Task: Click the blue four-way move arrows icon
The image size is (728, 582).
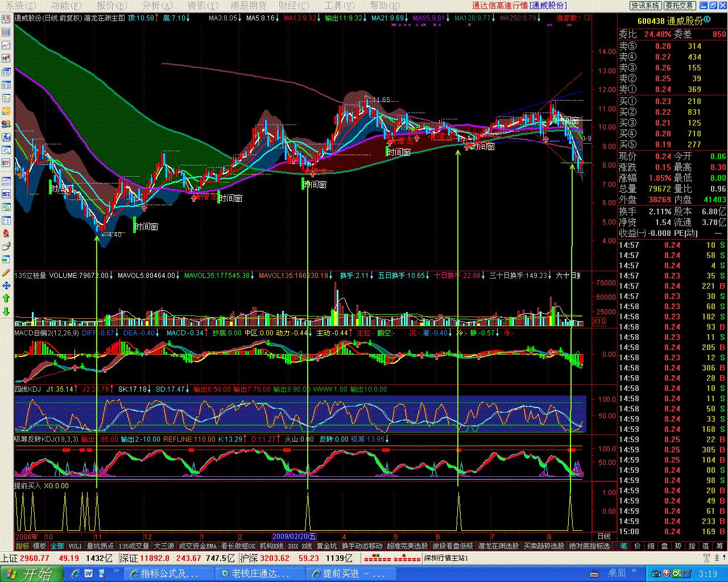Action: tap(6, 285)
